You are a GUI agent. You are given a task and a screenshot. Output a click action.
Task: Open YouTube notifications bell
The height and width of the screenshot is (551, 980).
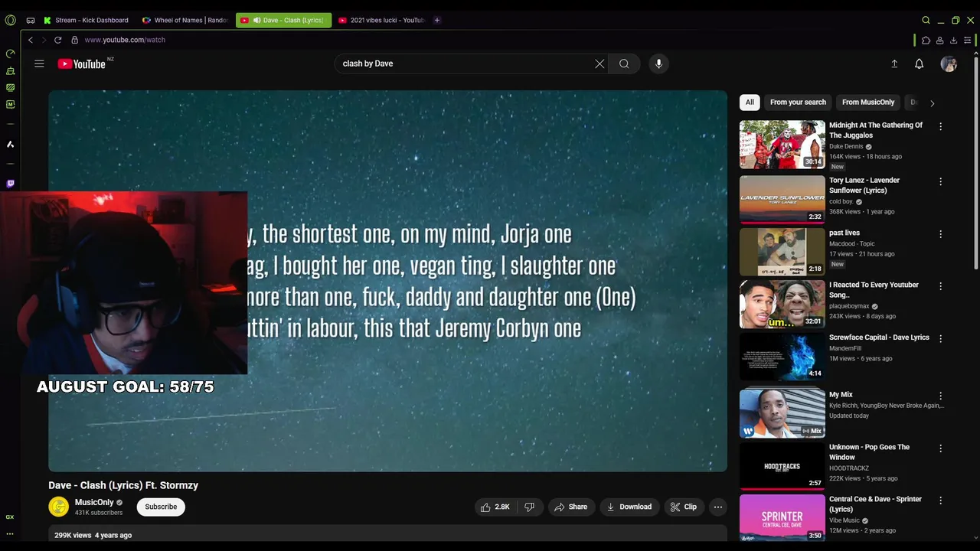tap(919, 64)
